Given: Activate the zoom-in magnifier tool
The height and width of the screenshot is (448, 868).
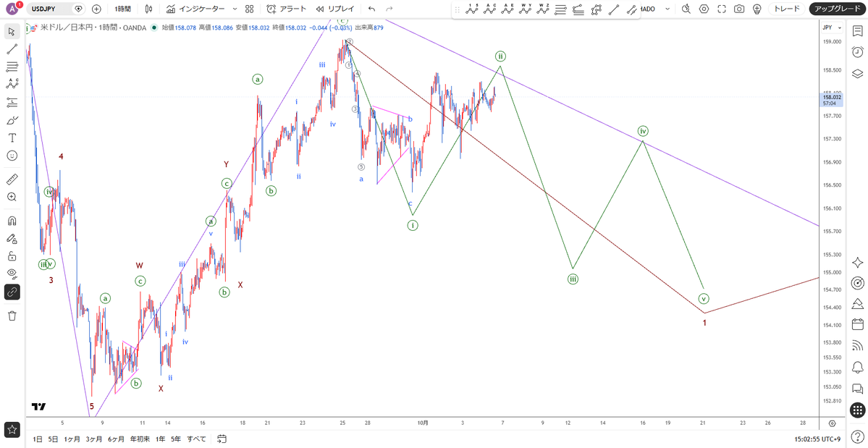Looking at the screenshot, I should click(x=12, y=197).
